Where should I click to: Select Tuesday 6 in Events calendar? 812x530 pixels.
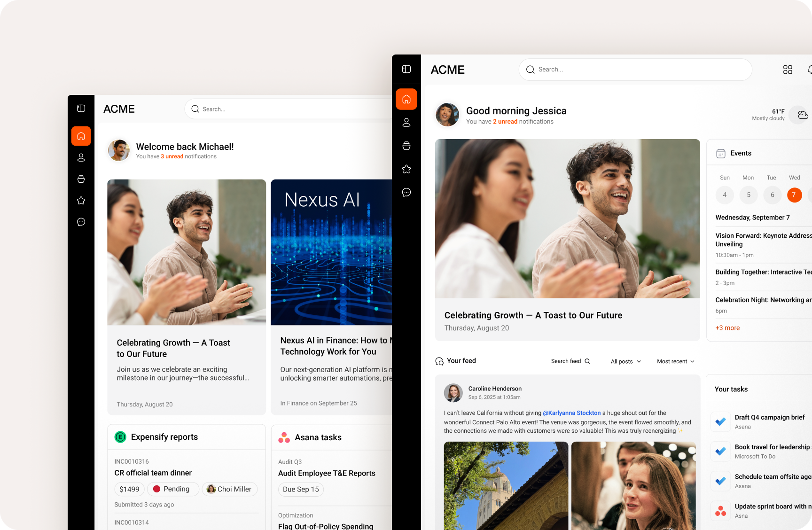pos(773,195)
